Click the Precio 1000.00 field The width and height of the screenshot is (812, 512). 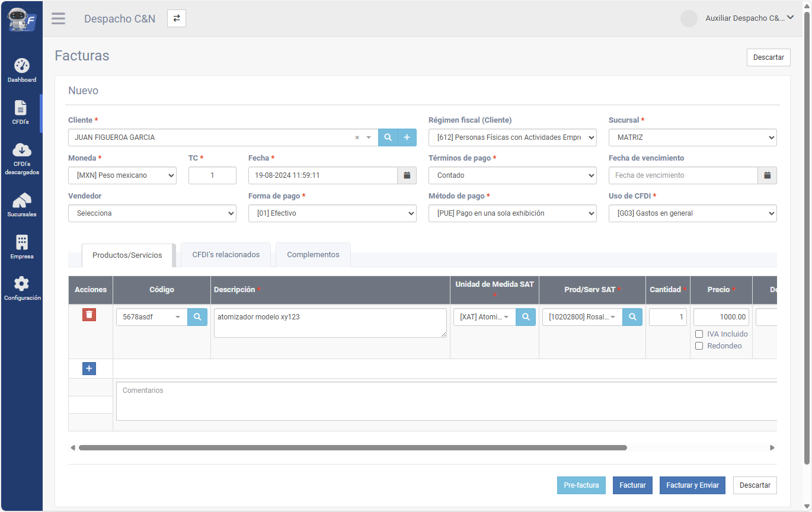click(x=721, y=317)
